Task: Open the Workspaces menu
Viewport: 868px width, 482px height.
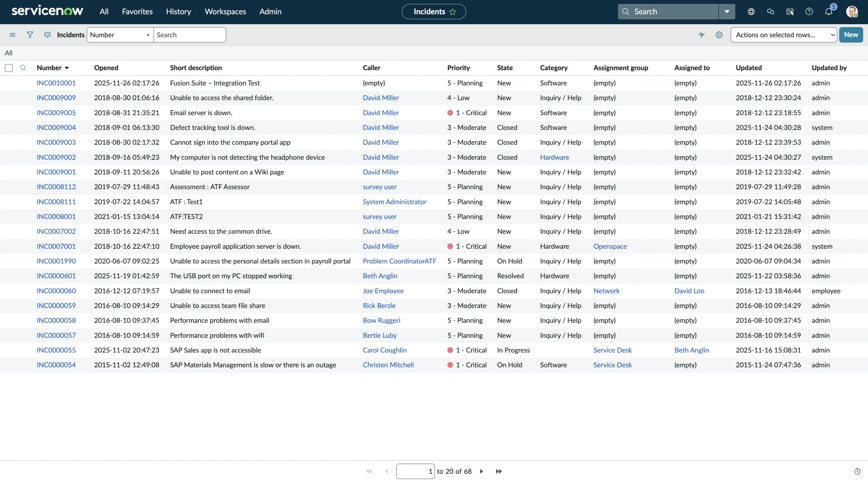Action: [x=225, y=12]
